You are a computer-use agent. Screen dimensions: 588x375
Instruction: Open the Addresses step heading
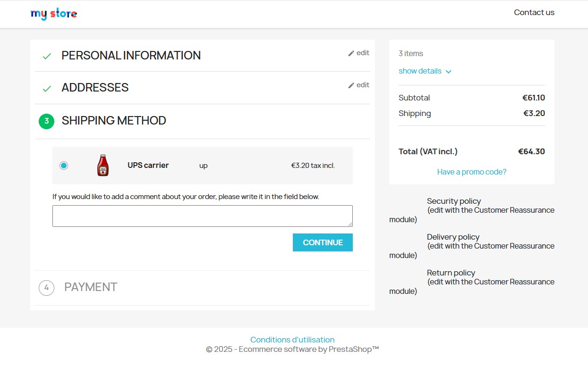(x=95, y=88)
